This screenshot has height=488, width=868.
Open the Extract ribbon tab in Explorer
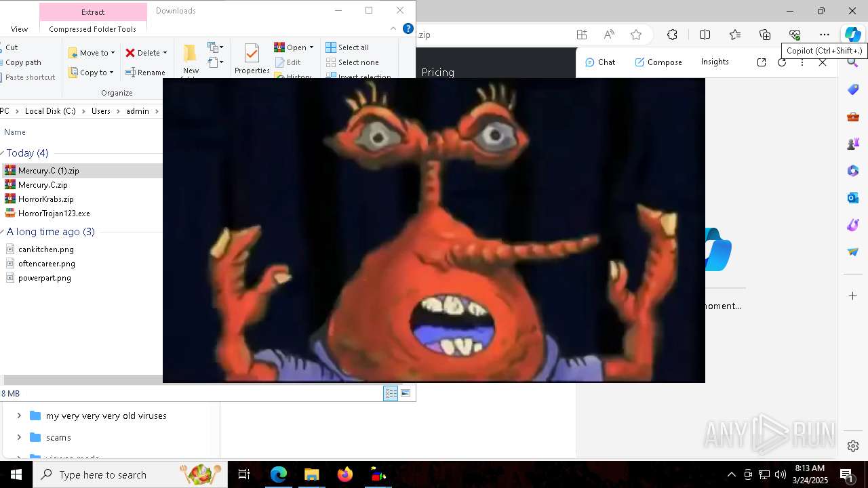[93, 12]
